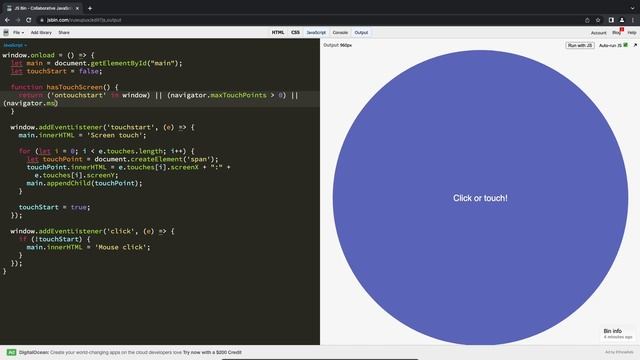Click the browser forward arrow
The image size is (640, 360).
coord(18,20)
